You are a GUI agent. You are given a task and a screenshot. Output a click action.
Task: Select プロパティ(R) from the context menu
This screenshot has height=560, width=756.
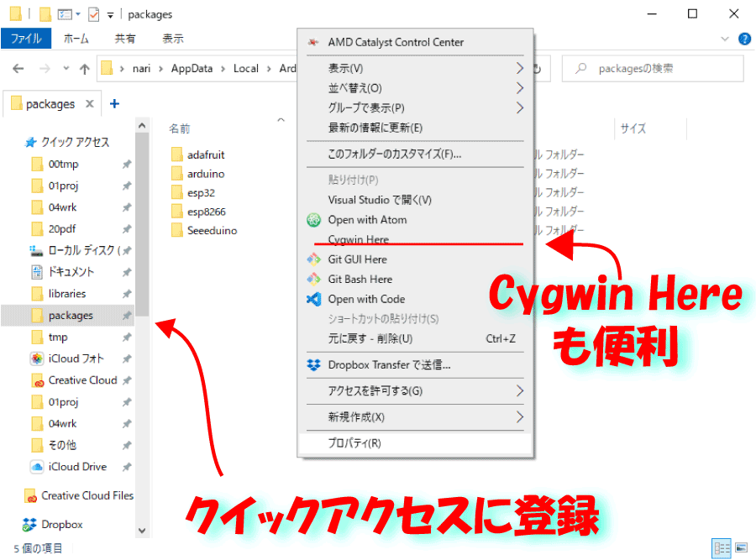(x=354, y=443)
